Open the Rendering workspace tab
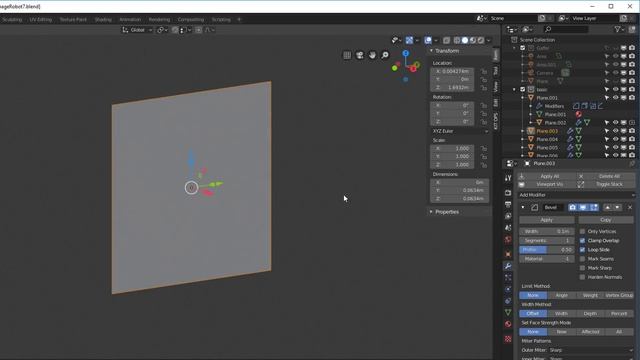The width and height of the screenshot is (640, 360). [159, 20]
